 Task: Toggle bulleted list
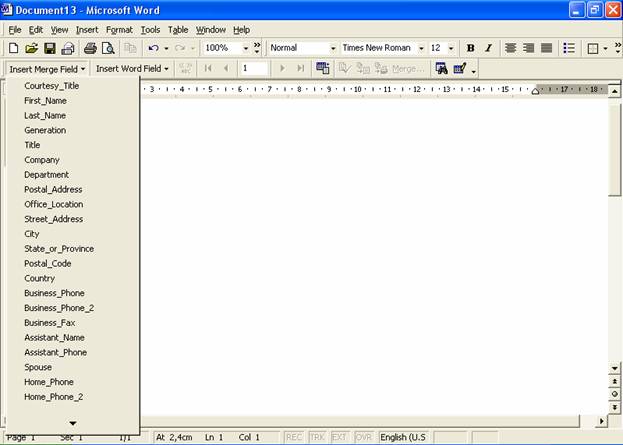pos(569,48)
